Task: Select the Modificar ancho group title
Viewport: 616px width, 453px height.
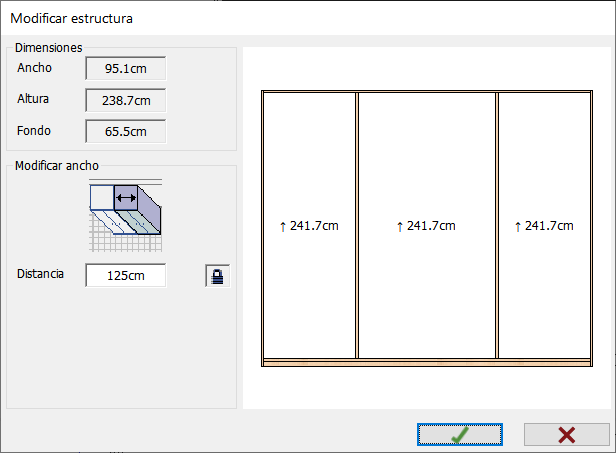Action: [x=57, y=166]
